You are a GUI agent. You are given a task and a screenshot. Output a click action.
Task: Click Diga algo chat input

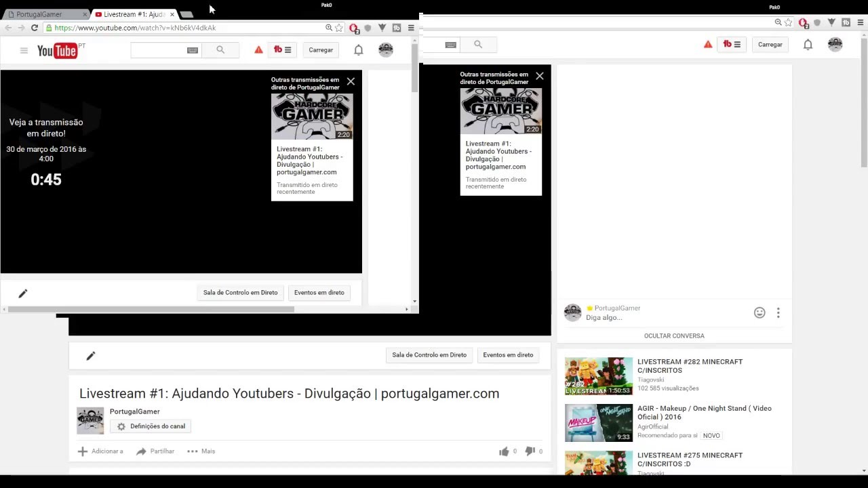(604, 318)
